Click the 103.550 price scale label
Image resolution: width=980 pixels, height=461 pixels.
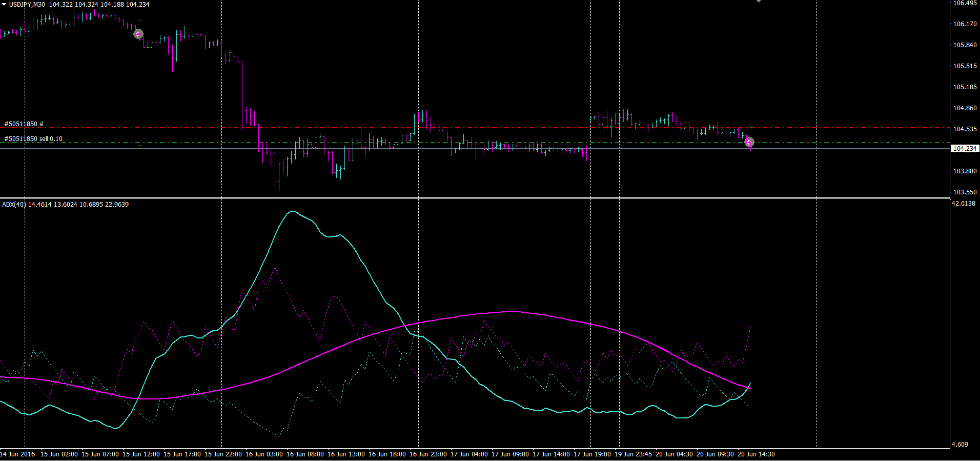point(965,192)
